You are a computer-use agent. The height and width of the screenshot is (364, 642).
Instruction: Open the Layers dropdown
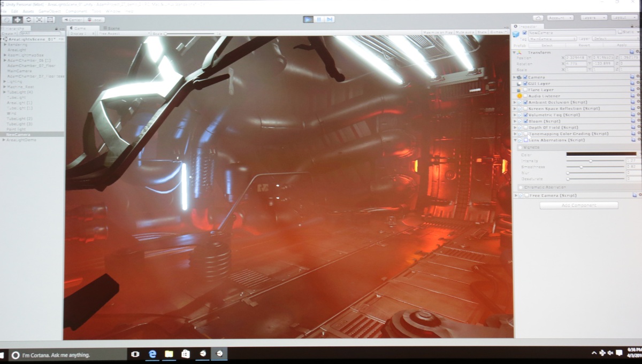[x=594, y=18]
